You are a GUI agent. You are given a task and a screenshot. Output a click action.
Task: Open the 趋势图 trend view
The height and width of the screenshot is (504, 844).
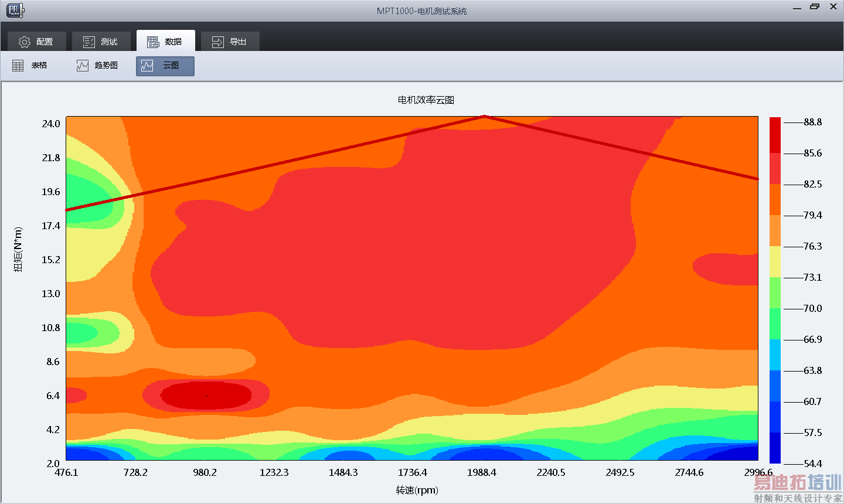pyautogui.click(x=98, y=66)
